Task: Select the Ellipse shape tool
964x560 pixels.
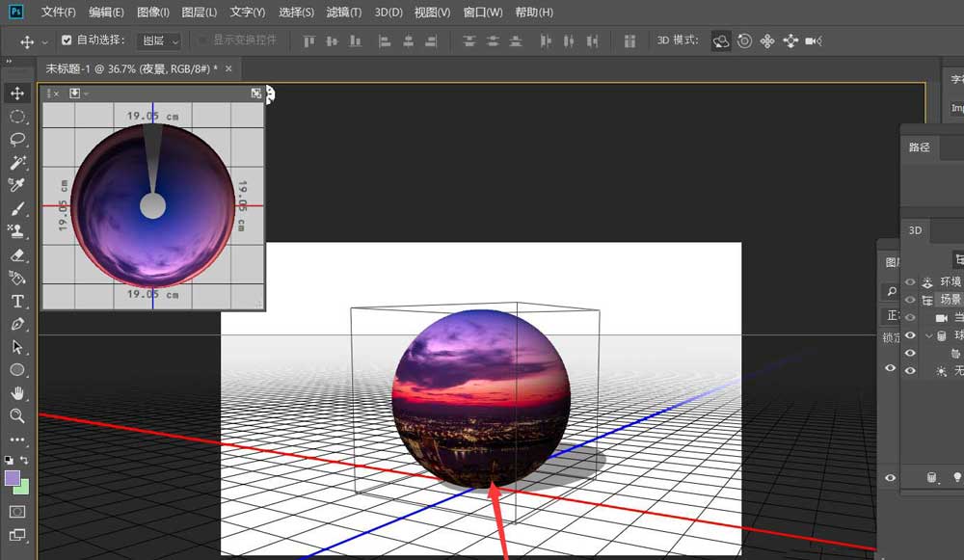Action: click(17, 369)
